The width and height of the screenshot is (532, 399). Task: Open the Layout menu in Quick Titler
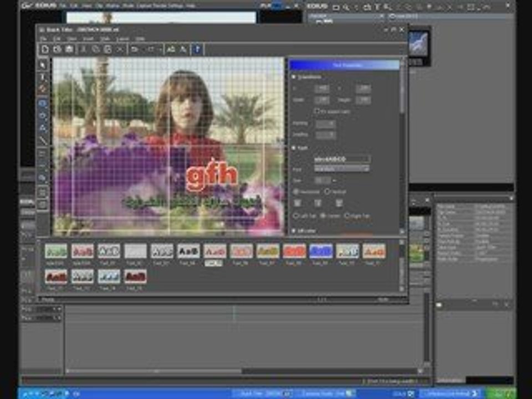click(x=123, y=39)
